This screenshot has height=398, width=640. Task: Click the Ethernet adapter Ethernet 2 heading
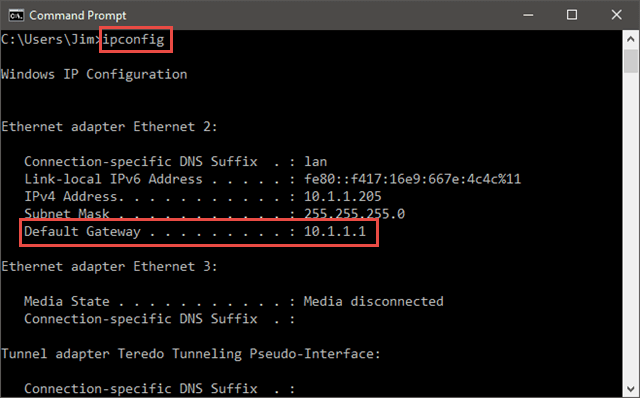click(x=109, y=127)
